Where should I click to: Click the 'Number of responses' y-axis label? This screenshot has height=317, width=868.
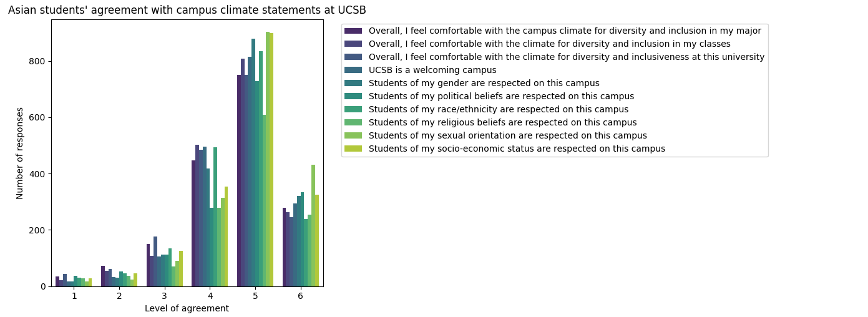coord(20,153)
